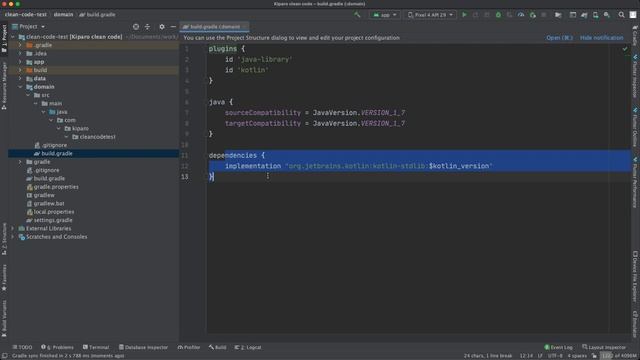Select the build.gradle (:domain) editor tab
The image size is (640, 360).
pos(214,27)
